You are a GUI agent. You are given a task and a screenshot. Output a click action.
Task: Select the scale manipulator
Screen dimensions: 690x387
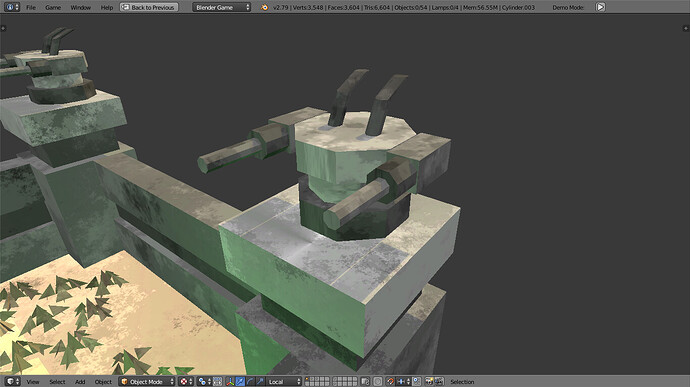260,381
